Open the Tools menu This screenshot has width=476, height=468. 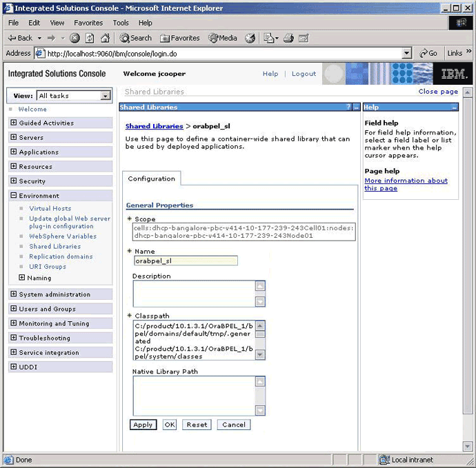[121, 23]
